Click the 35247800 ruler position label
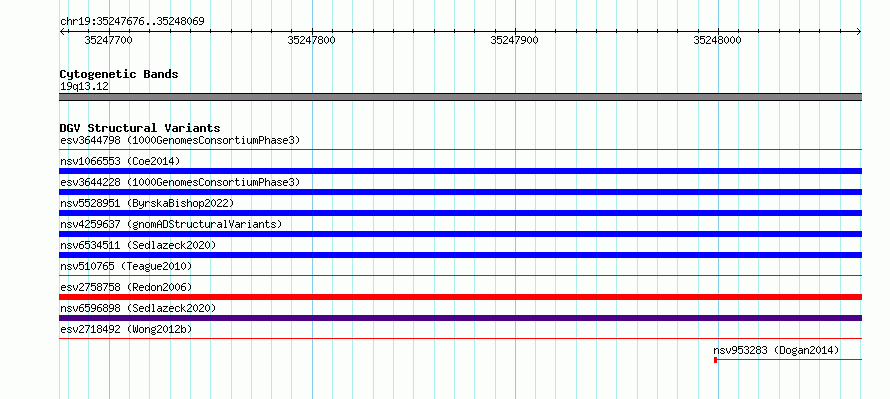Viewport: 890px width, 399px height. [311, 40]
